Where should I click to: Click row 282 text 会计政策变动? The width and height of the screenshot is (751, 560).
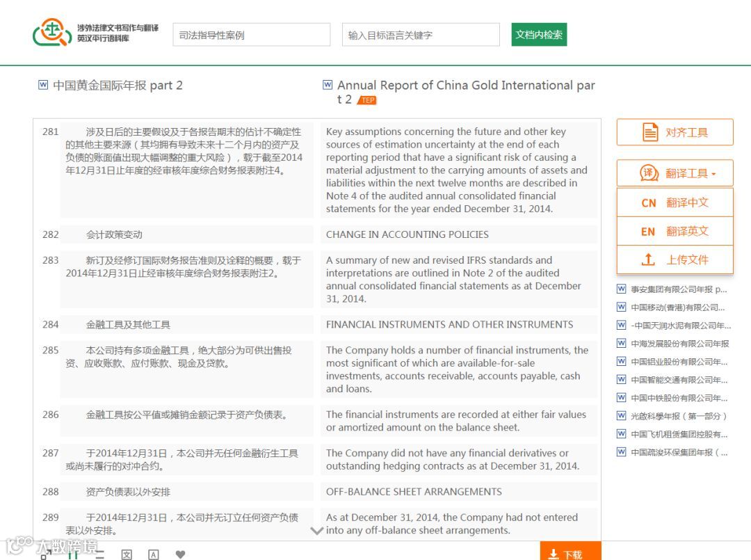pyautogui.click(x=114, y=234)
